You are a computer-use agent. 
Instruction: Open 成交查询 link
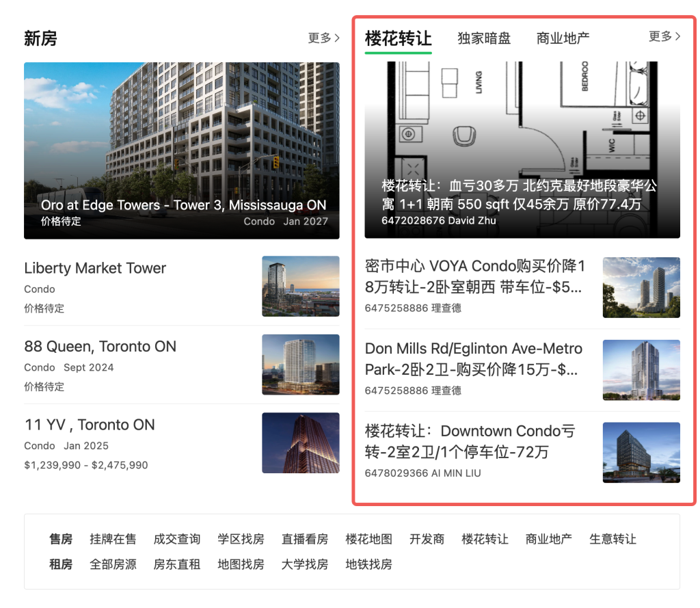pos(177,539)
